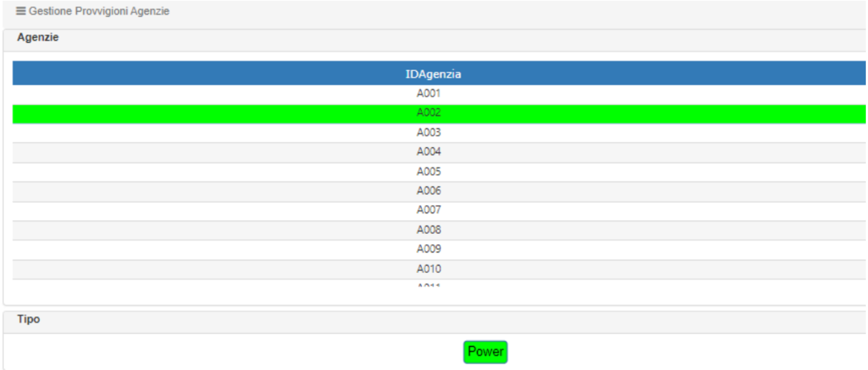Viewport: 868px width, 370px height.
Task: Select agency row A008
Action: click(439, 230)
